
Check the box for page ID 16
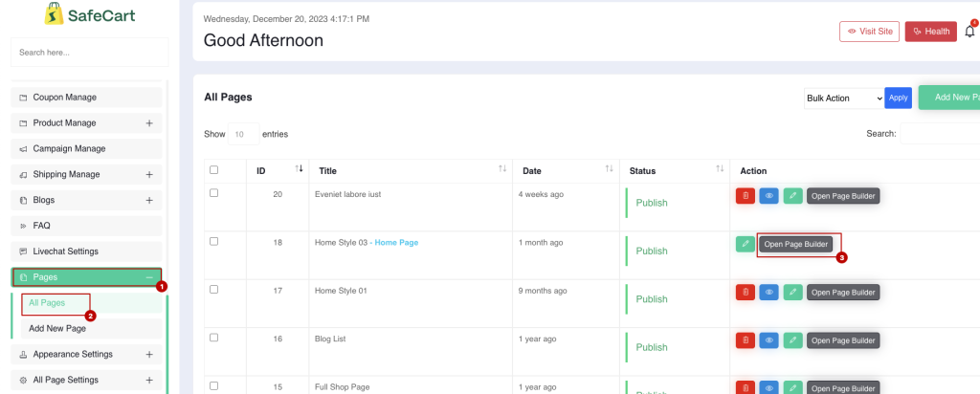pyautogui.click(x=213, y=338)
